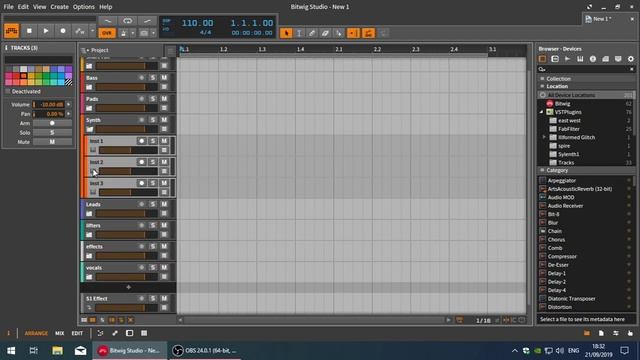Open the File menu
Image resolution: width=640 pixels, height=360 pixels.
pyautogui.click(x=8, y=7)
